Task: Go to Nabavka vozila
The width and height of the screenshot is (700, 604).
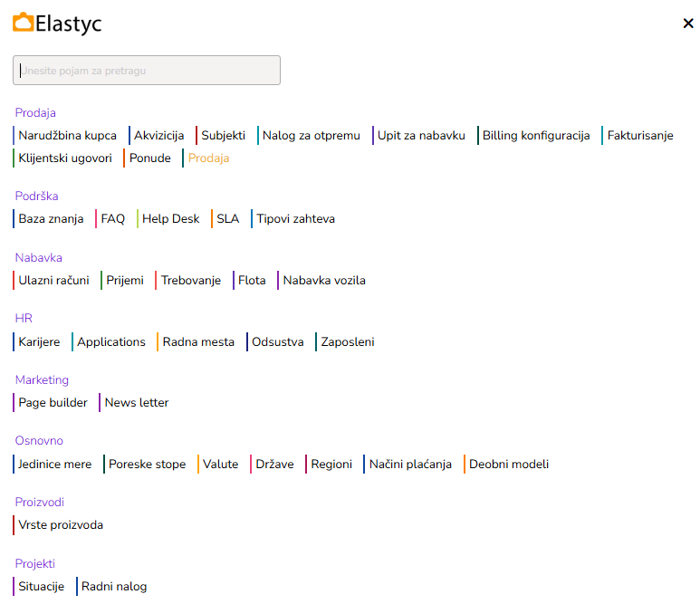Action: (324, 281)
